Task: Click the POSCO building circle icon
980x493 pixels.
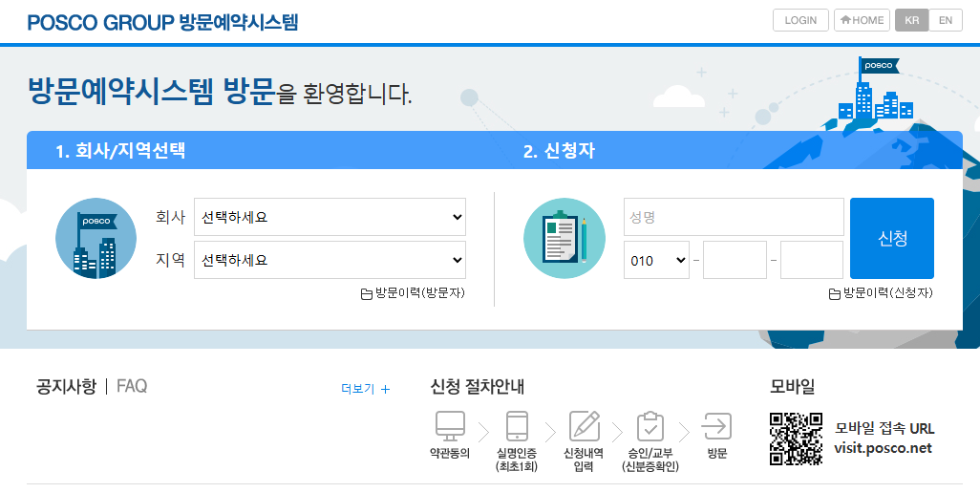Action: (x=96, y=238)
